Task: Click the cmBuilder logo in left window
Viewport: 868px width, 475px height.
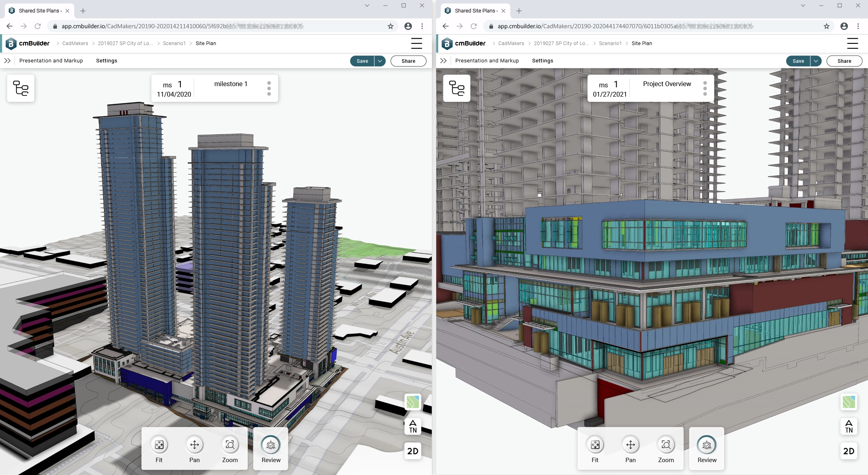Action: 28,43
